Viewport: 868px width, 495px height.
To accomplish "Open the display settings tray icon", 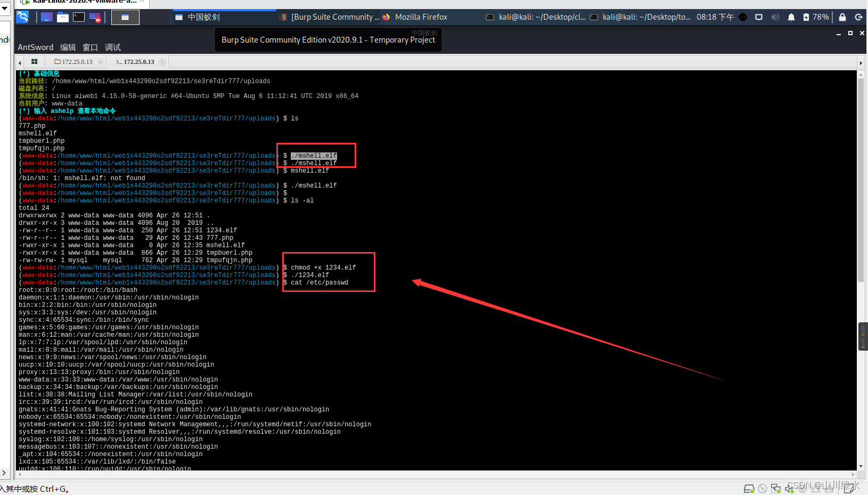I will click(759, 17).
